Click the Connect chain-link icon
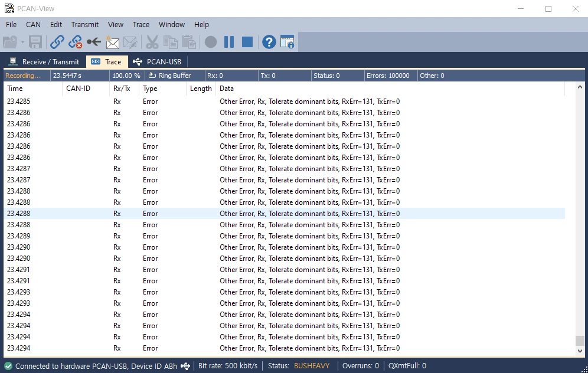The height and width of the screenshot is (373, 588). click(57, 42)
